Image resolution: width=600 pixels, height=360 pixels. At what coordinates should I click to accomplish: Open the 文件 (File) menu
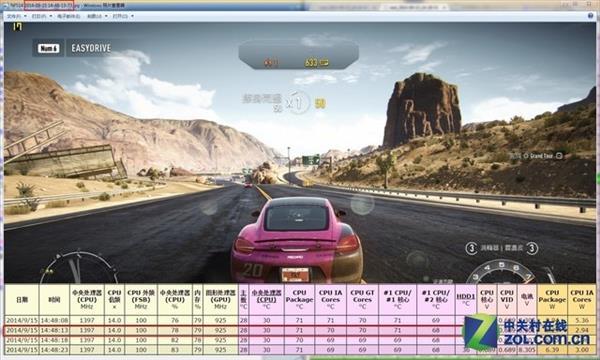pyautogui.click(x=14, y=16)
